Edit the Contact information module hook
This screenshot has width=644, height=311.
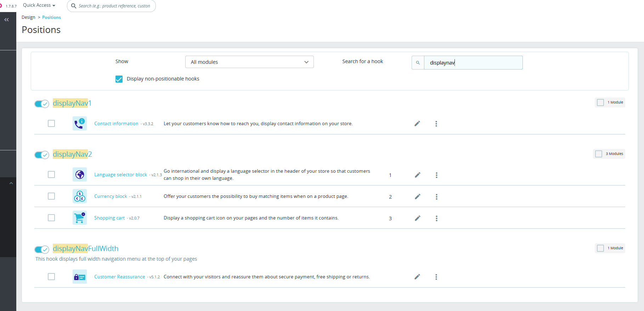(x=417, y=123)
